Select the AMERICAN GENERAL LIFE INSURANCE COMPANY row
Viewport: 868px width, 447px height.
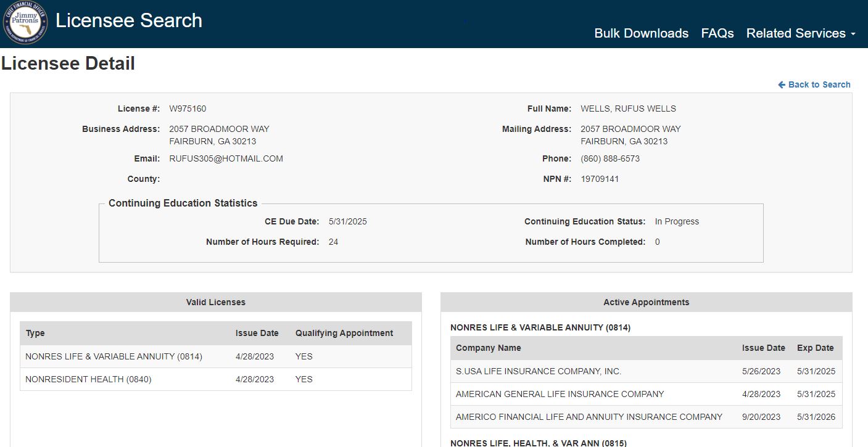point(560,394)
